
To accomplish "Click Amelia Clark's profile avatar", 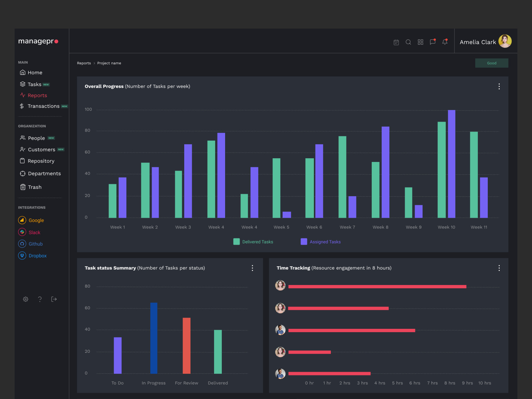I will click(505, 41).
